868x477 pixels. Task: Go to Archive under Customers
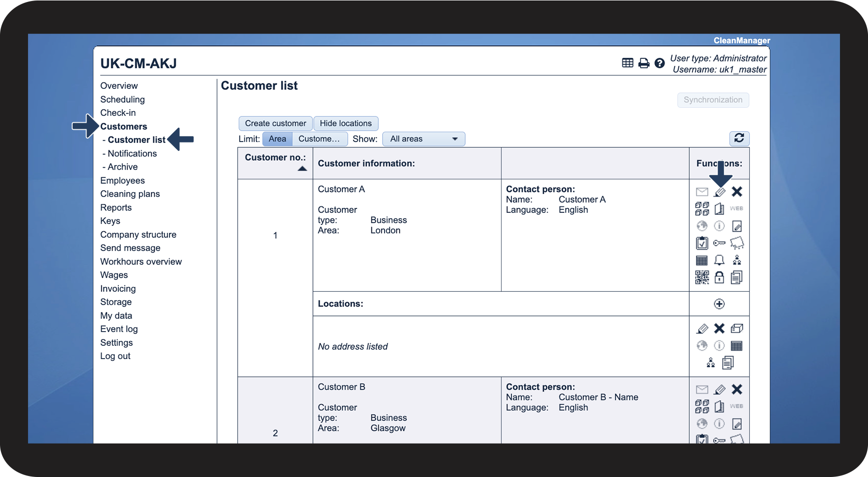point(122,167)
